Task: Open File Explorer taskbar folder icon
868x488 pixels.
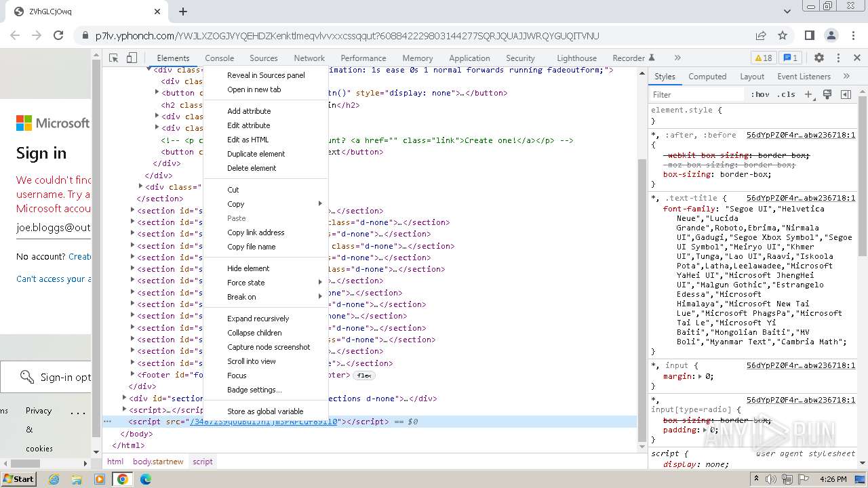Action: tap(77, 479)
